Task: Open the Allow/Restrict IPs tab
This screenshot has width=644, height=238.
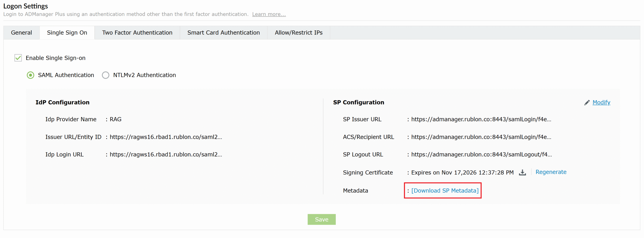Action: 298,33
